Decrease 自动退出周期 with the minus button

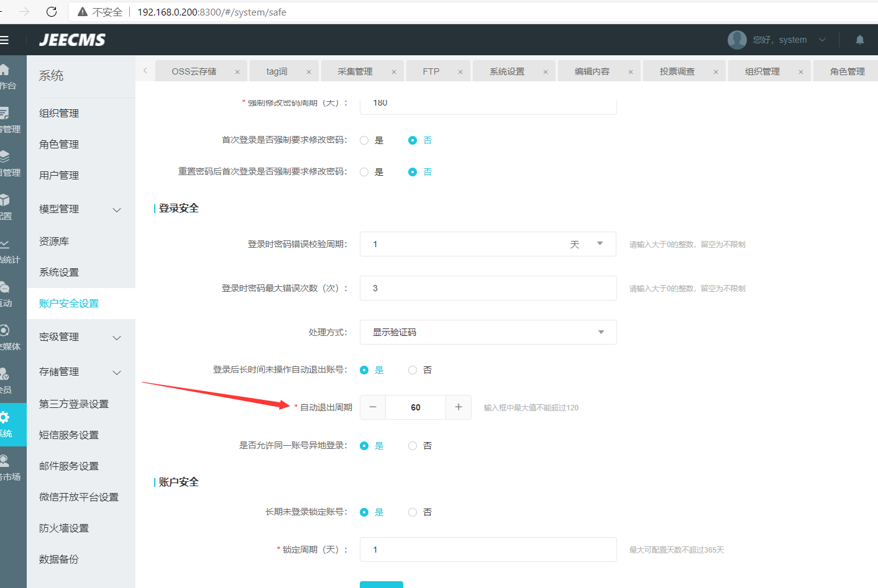click(373, 407)
